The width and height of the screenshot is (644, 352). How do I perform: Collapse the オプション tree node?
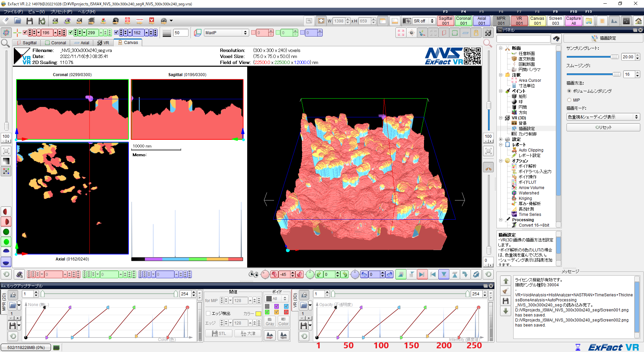500,161
